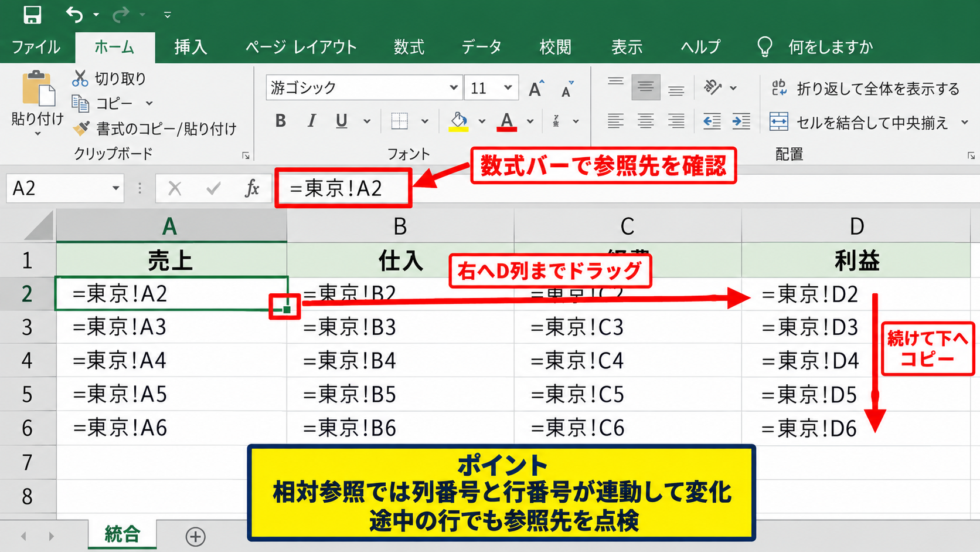Click the text orientation icon
This screenshot has height=552, width=980.
713,87
